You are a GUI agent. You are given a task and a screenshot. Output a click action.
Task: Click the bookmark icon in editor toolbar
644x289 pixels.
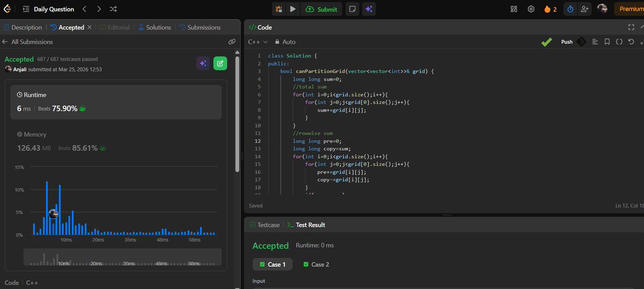607,42
